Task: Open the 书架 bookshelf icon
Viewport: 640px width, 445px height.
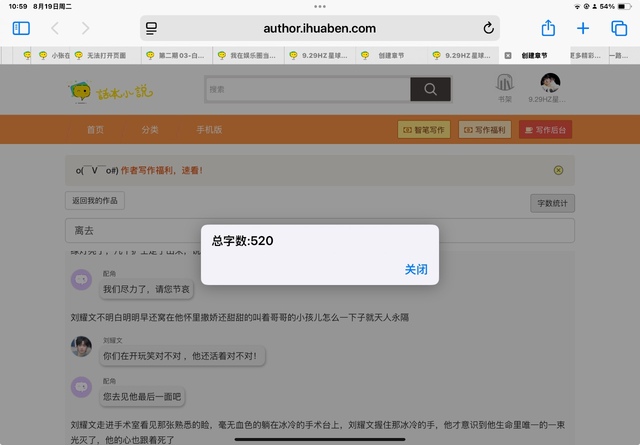Action: 506,88
